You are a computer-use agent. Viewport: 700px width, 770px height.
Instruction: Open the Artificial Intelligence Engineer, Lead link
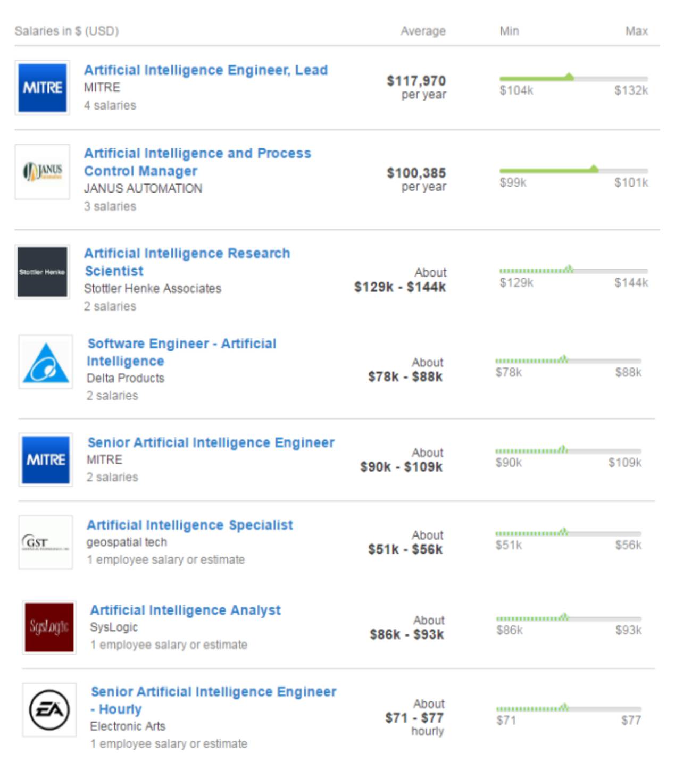205,70
